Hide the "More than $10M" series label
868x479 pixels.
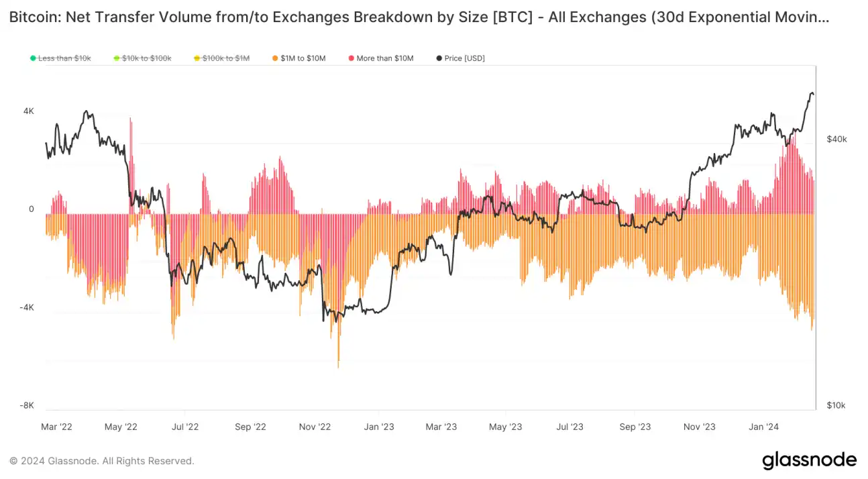pos(385,58)
